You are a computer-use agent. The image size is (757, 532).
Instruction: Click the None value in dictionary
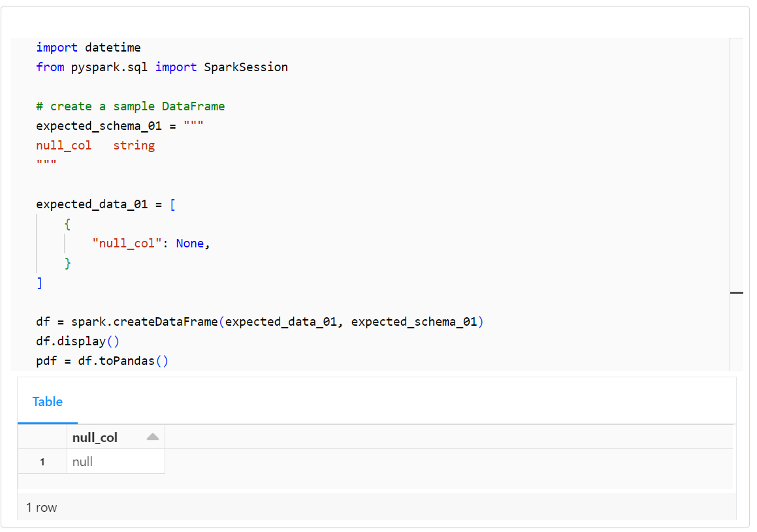(x=189, y=243)
